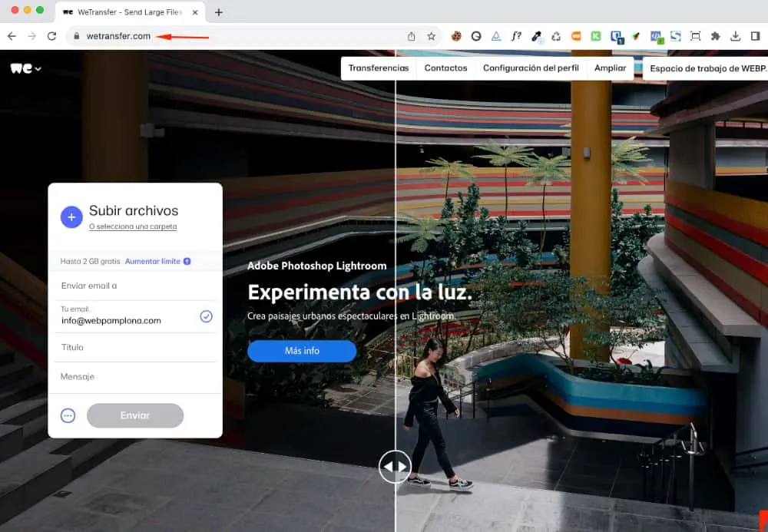
Task: Open the browser downloads icon
Action: 736,36
